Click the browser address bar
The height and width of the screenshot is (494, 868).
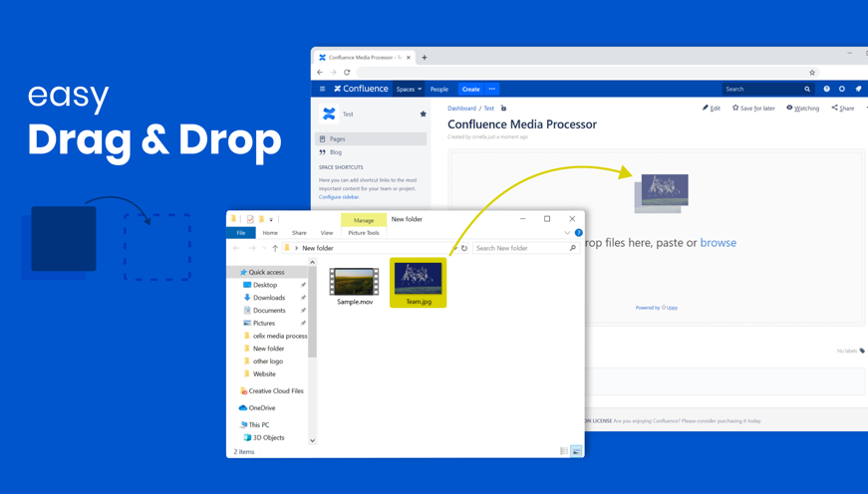pos(581,73)
